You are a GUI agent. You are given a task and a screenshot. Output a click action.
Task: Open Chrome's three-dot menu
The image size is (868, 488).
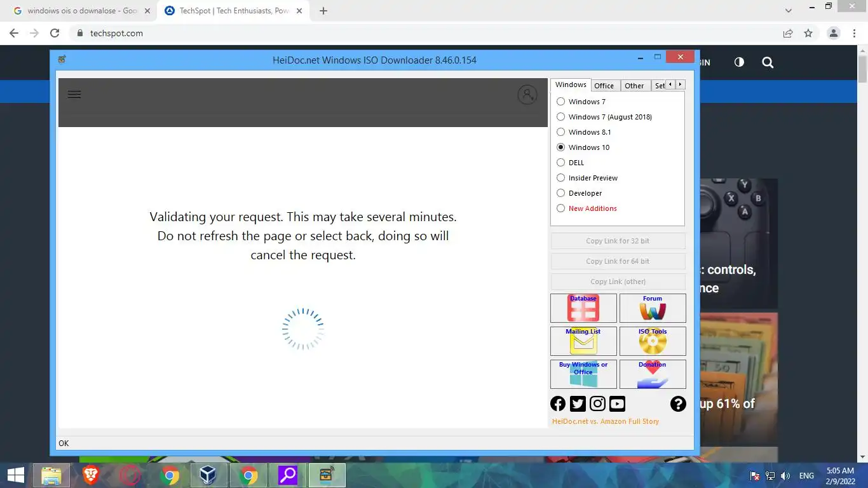click(x=855, y=33)
